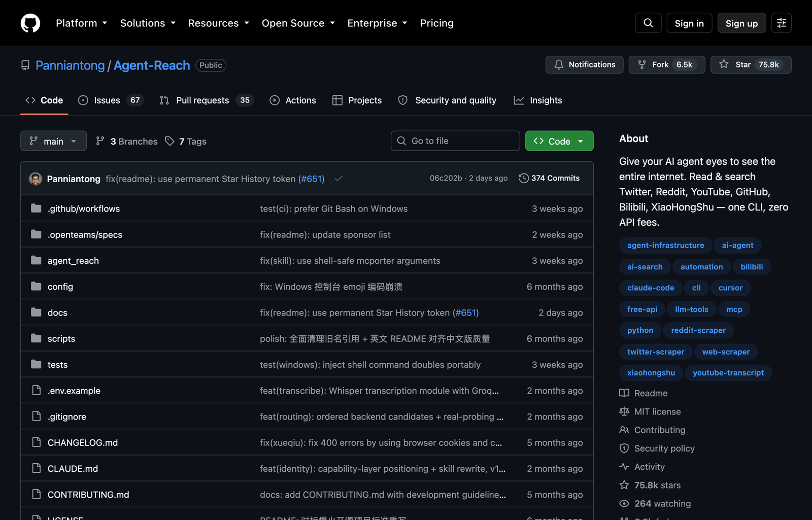Image resolution: width=812 pixels, height=520 pixels.
Task: Click the Activity pulse icon
Action: point(624,467)
